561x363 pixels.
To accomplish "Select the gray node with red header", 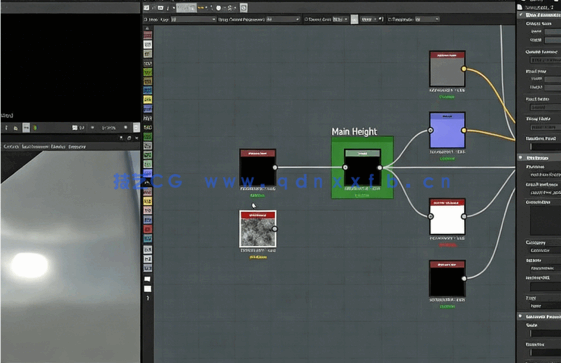I will [447, 69].
